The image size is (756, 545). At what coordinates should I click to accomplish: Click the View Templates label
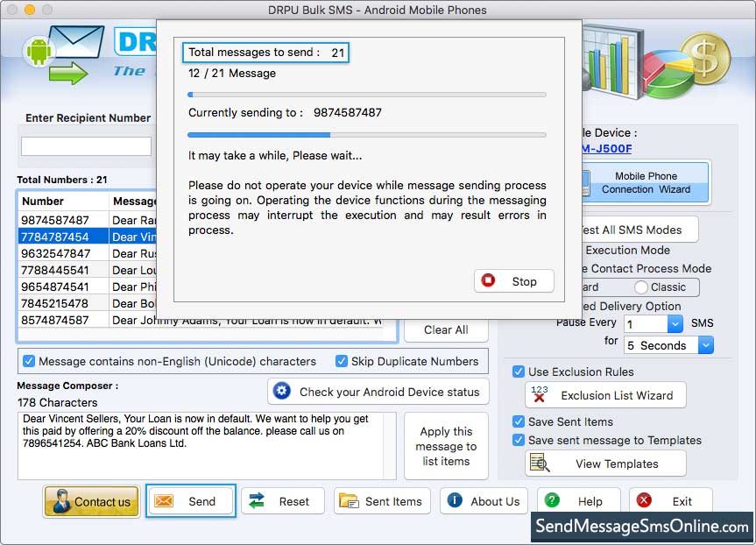click(x=617, y=464)
